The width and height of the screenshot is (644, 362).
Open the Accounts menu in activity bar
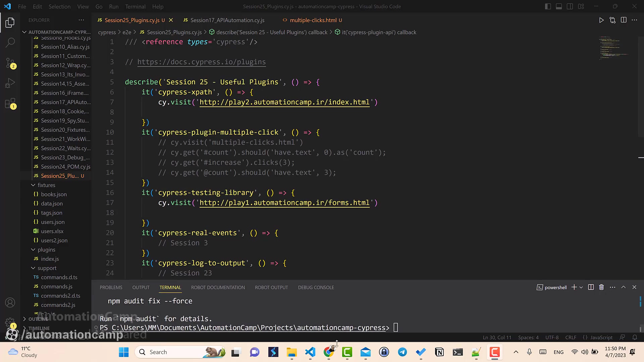tap(10, 303)
